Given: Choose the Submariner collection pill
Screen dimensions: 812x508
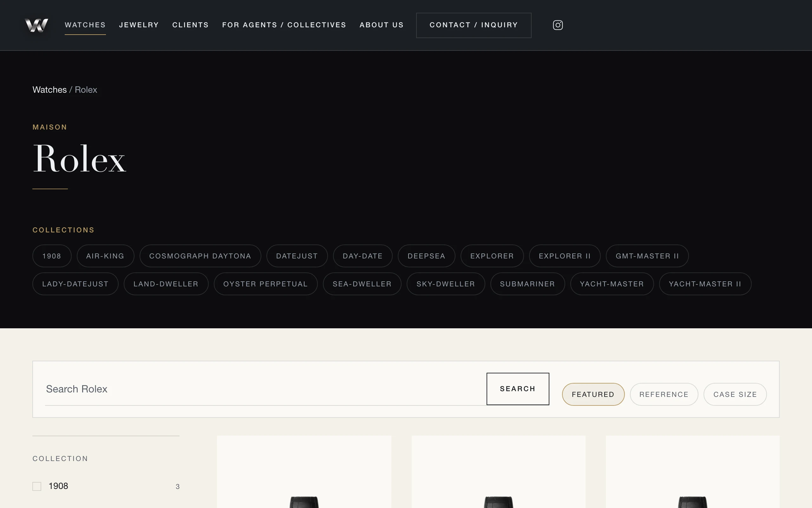Looking at the screenshot, I should coord(527,284).
